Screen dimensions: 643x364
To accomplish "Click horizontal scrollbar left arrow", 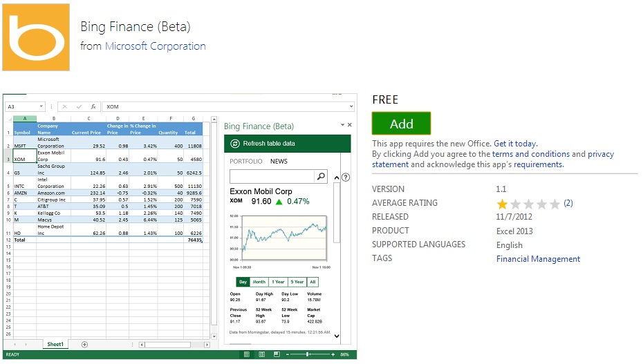I will click(142, 345).
